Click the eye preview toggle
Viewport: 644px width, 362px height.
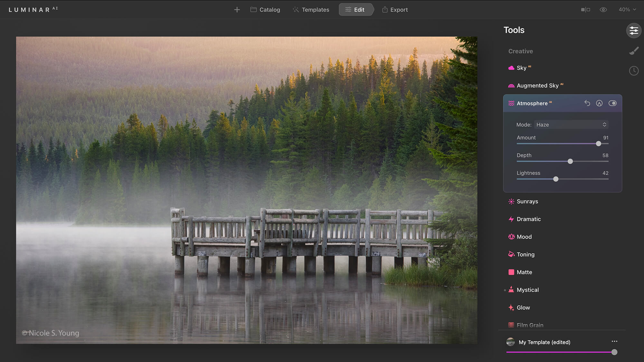(603, 10)
